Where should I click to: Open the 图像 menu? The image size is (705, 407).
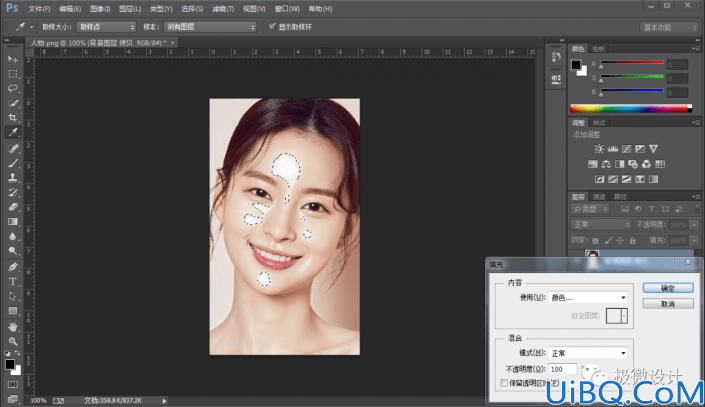(100, 9)
